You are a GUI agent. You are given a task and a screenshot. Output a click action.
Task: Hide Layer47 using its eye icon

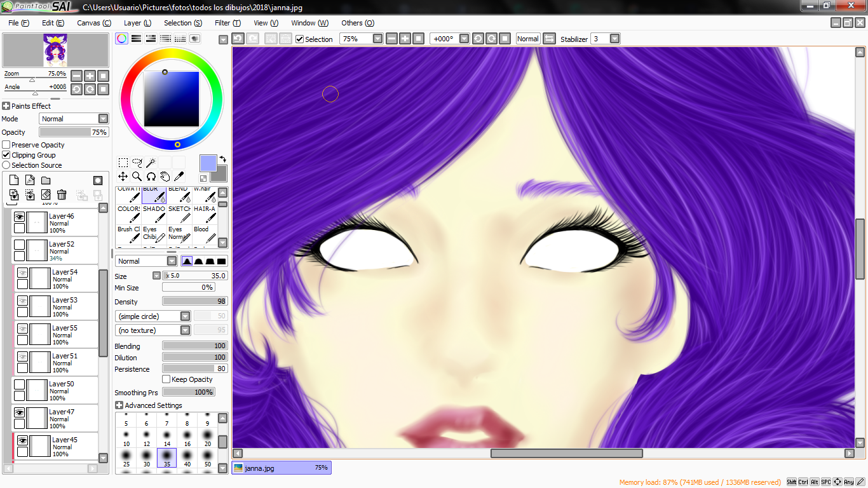(20, 412)
